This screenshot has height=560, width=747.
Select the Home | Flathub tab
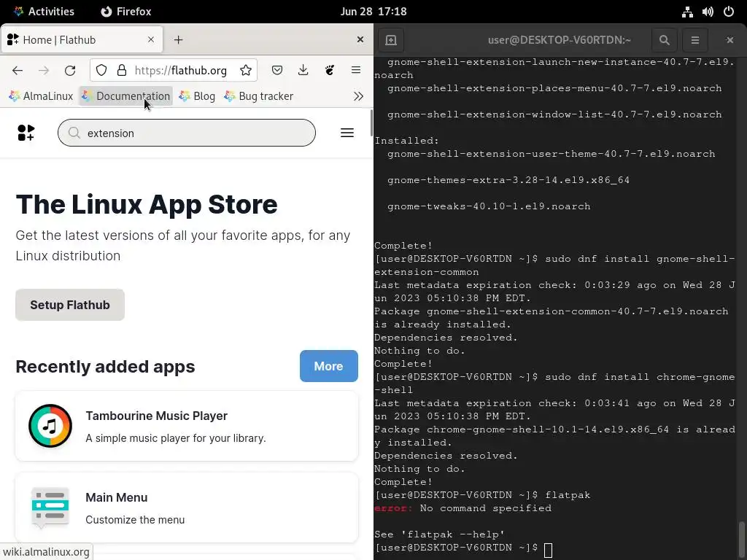[x=82, y=39]
